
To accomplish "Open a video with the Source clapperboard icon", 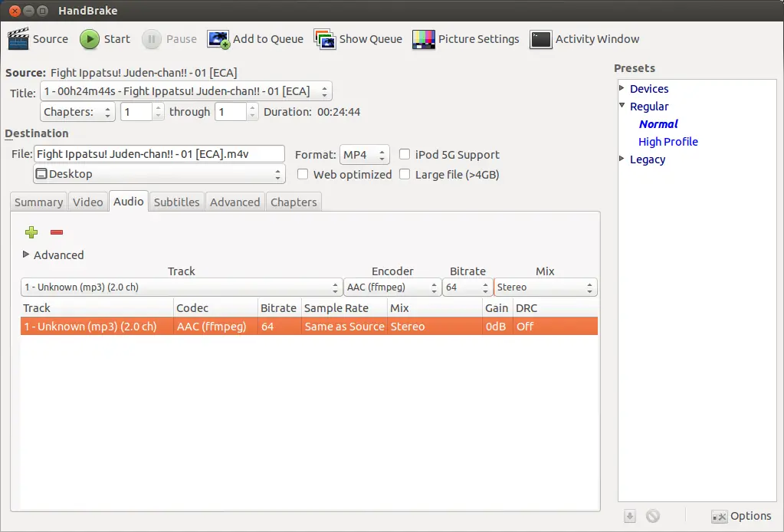I will pos(18,39).
